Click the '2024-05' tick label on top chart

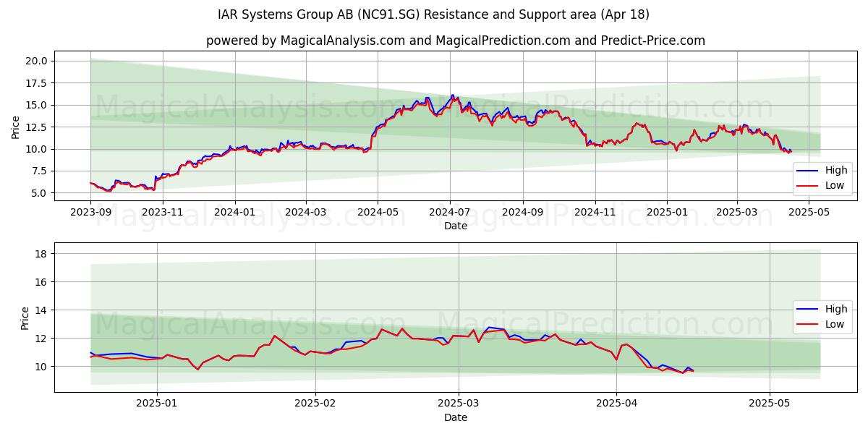377,213
